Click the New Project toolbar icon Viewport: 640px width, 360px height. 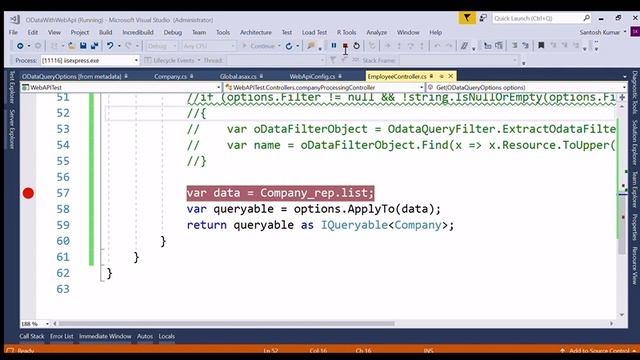(53, 46)
